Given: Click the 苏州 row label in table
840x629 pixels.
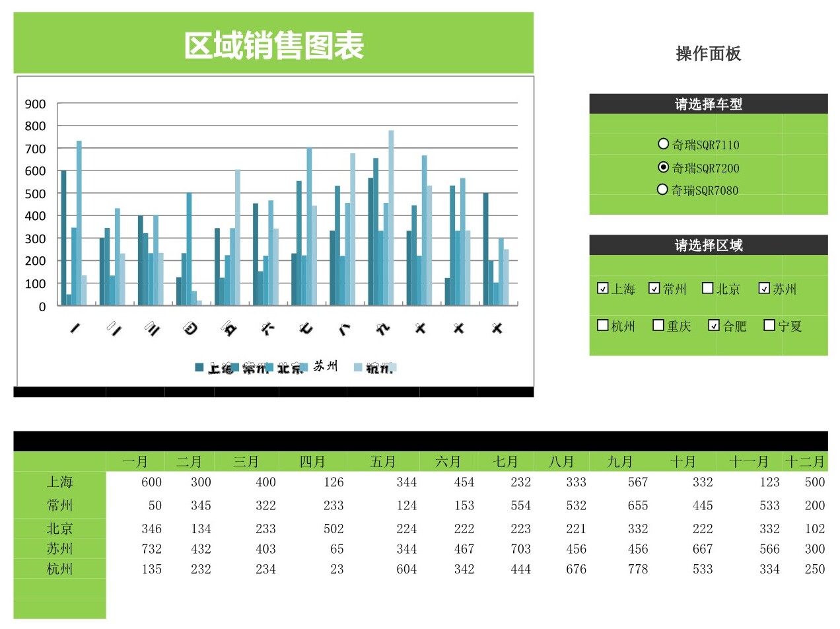Looking at the screenshot, I should coord(59,548).
